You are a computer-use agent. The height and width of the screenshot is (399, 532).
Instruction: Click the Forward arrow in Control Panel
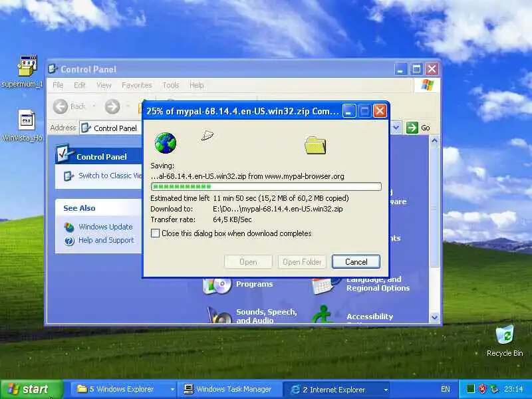coord(112,106)
